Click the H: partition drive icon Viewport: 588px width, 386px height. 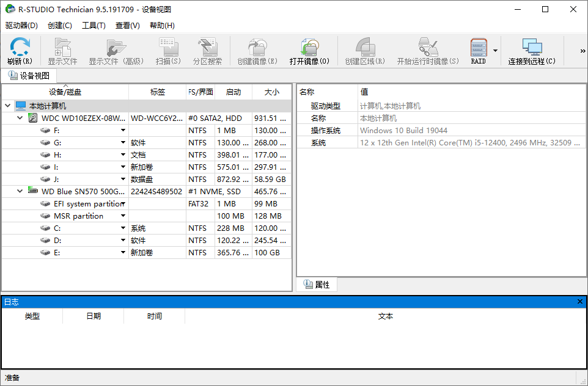point(45,155)
